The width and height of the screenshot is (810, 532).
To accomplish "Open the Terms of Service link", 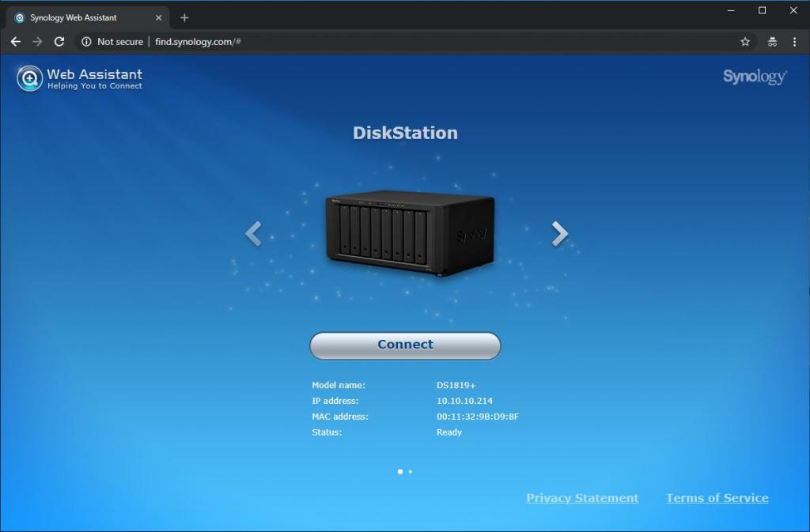I will tap(717, 498).
